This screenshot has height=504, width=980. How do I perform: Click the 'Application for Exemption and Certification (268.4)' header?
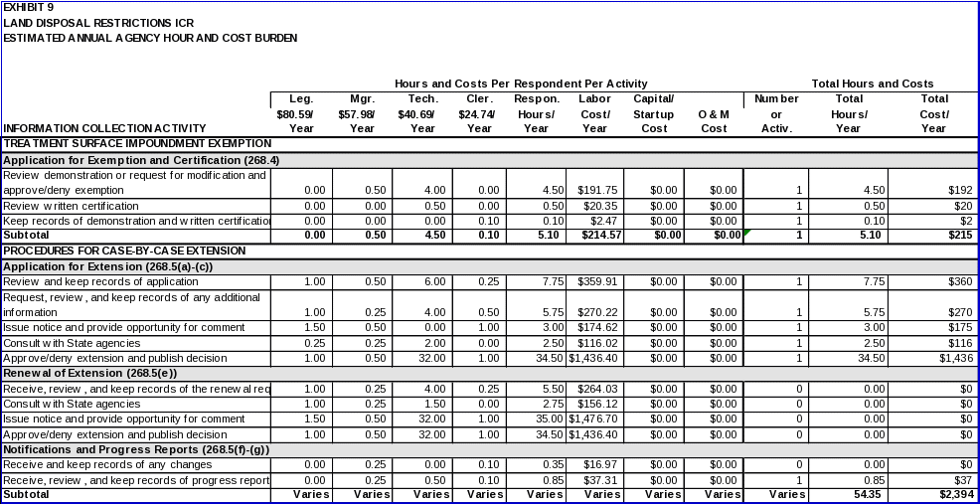(x=141, y=160)
